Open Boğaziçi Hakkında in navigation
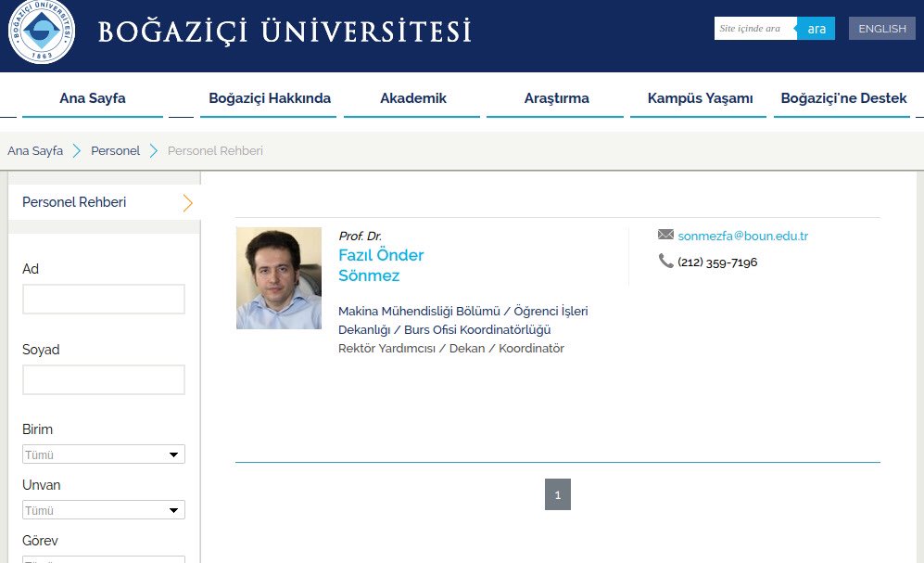The image size is (924, 563). tap(269, 98)
